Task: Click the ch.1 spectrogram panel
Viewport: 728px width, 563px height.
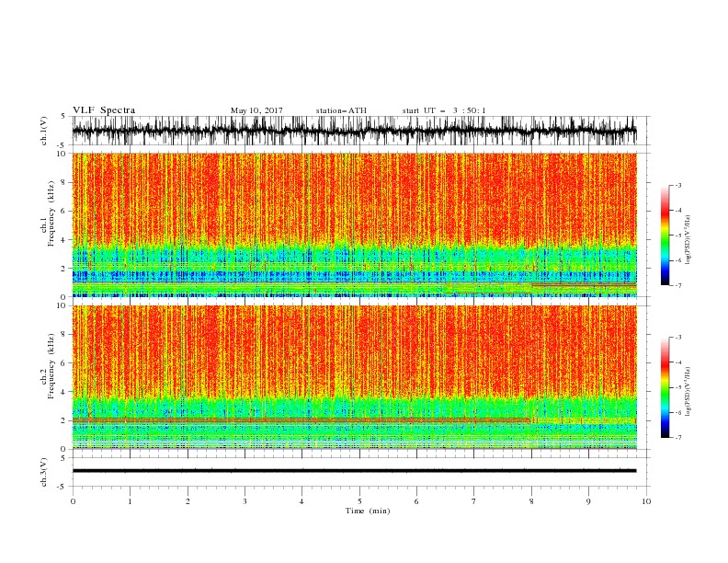Action: click(354, 224)
